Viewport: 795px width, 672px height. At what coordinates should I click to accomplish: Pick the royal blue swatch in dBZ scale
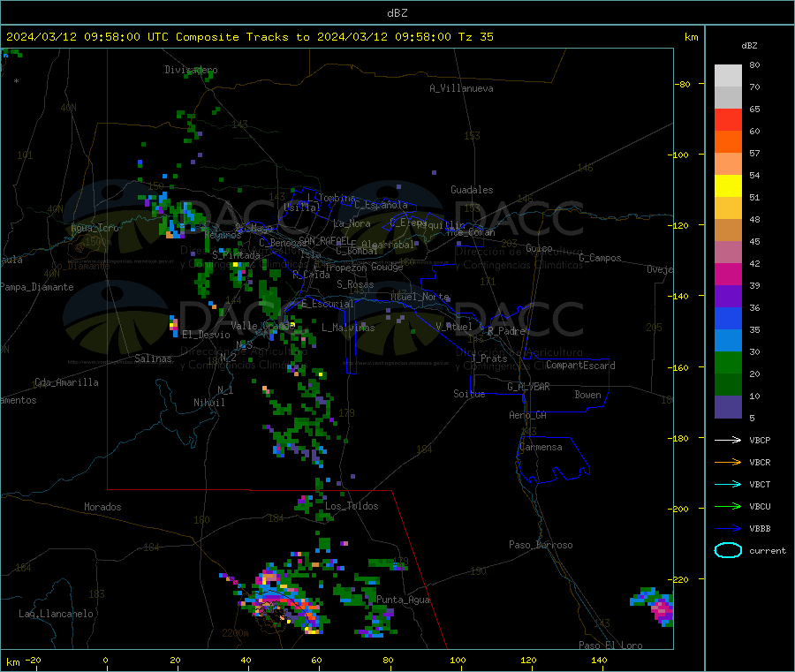point(728,318)
